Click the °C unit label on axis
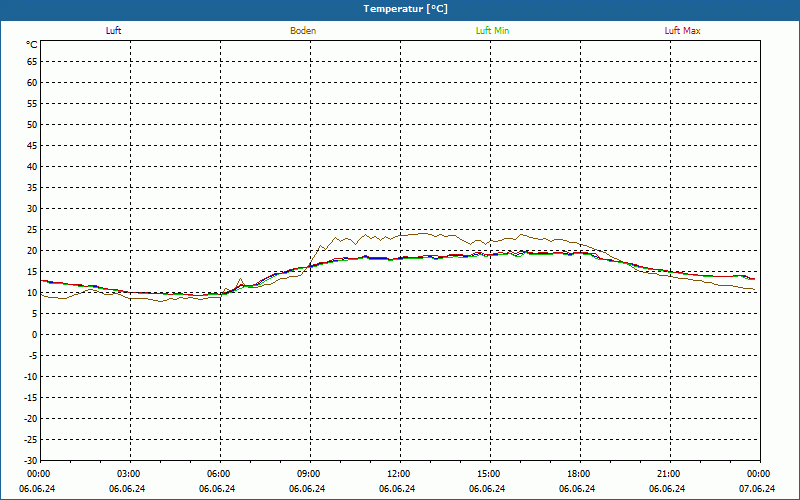Image resolution: width=800 pixels, height=500 pixels. pos(32,45)
